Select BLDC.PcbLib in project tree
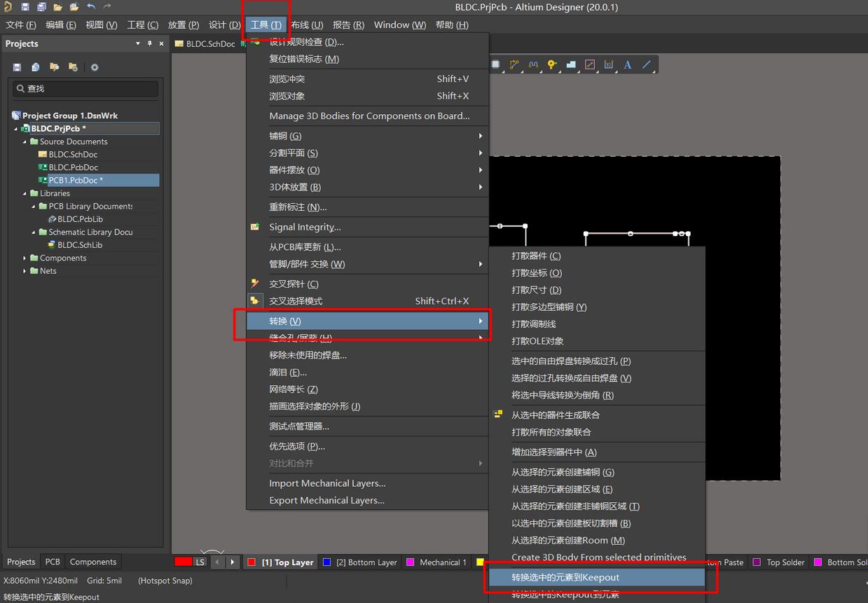 [80, 219]
